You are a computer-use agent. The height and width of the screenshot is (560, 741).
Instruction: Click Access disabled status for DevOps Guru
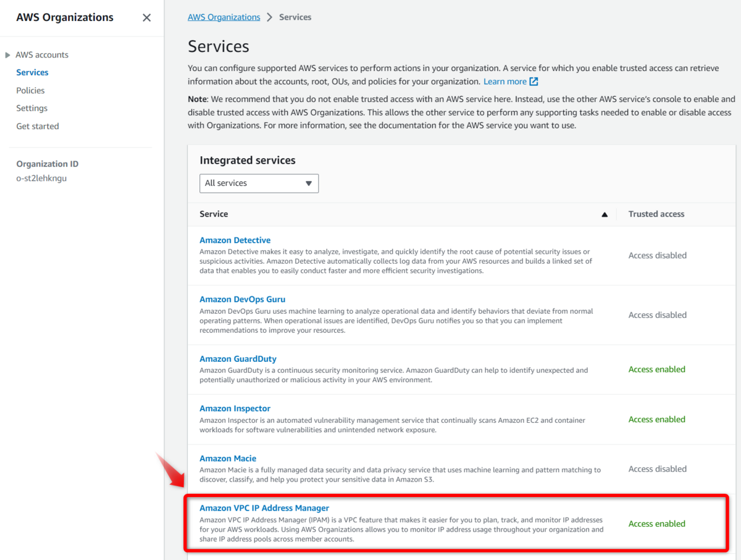(658, 315)
